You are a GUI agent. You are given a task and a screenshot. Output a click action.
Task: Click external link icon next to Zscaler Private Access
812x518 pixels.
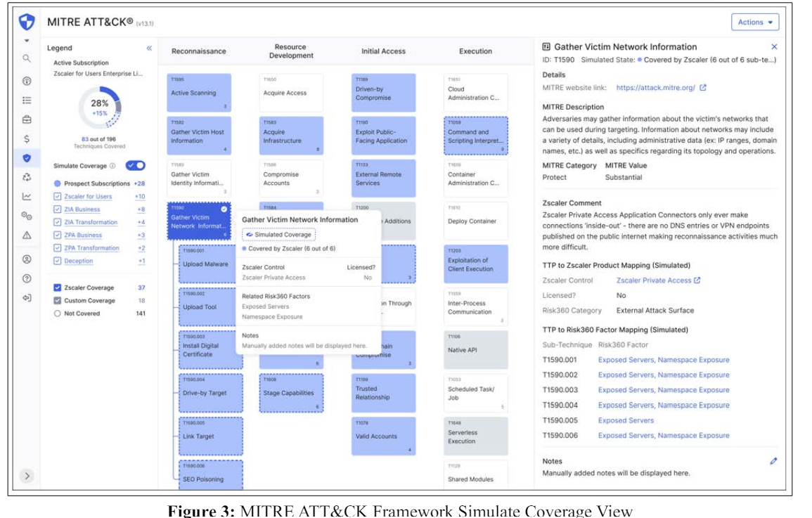pyautogui.click(x=697, y=280)
